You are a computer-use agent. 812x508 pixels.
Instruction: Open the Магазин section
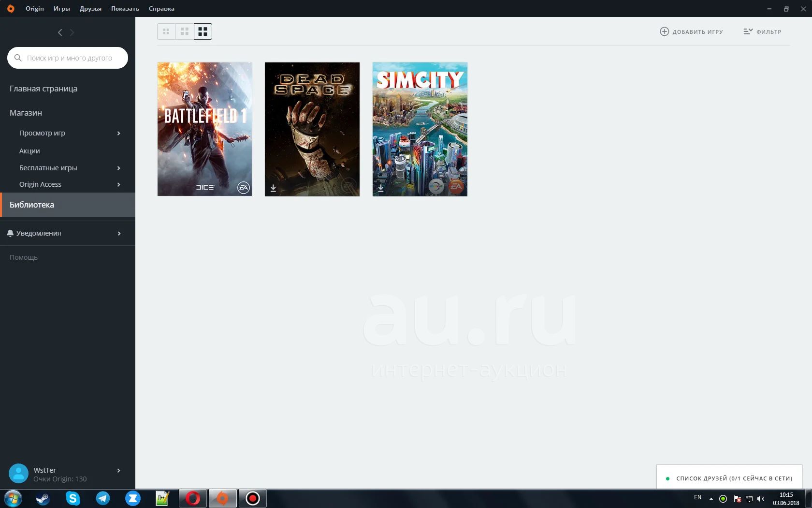tap(26, 113)
